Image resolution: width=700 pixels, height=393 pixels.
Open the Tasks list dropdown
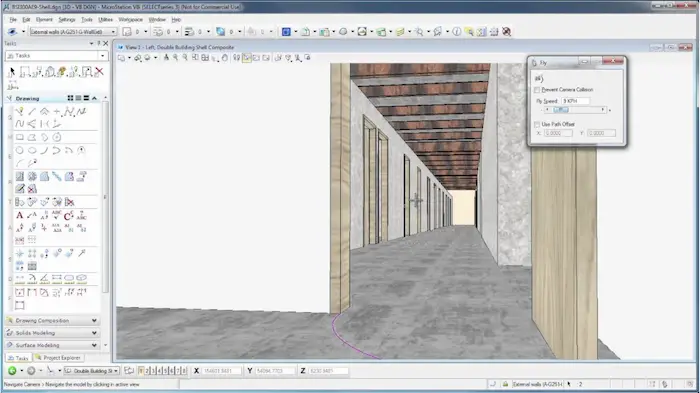coord(103,56)
